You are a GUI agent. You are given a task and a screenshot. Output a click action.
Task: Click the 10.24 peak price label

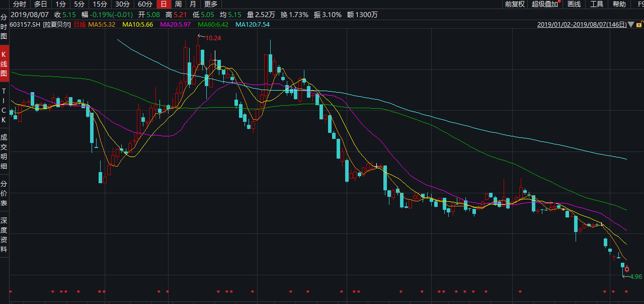coord(213,38)
